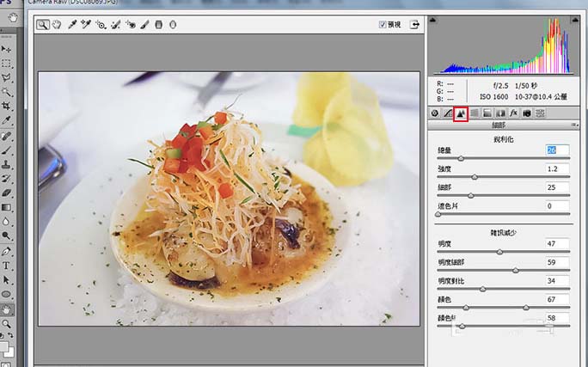
Task: Open the Lens Corrections panel tab
Action: click(500, 113)
